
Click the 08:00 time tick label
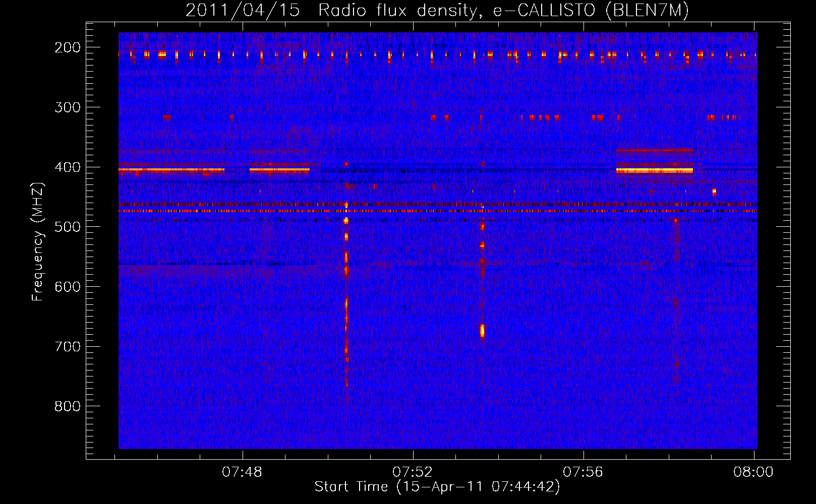point(753,472)
